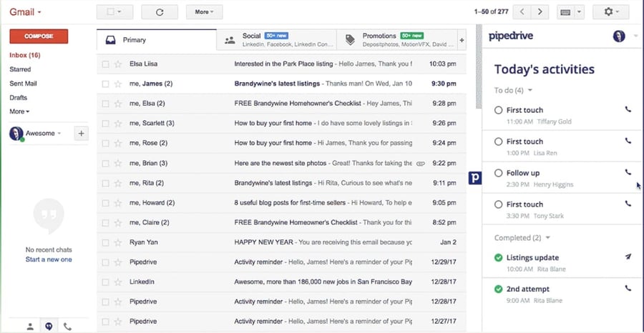This screenshot has height=333, width=644.
Task: Click the Pipedrive 'p' side tab icon
Action: [475, 178]
